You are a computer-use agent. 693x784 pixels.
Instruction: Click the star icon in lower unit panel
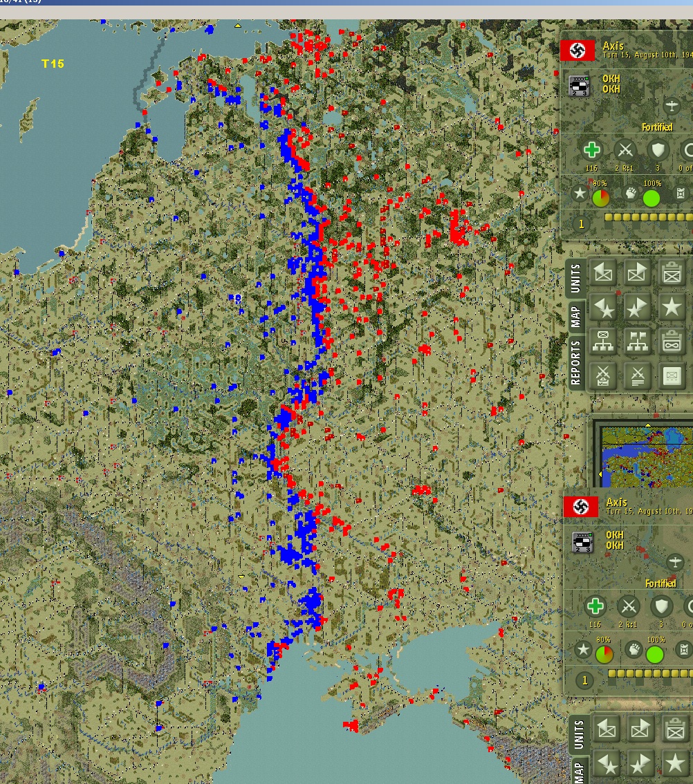click(583, 649)
